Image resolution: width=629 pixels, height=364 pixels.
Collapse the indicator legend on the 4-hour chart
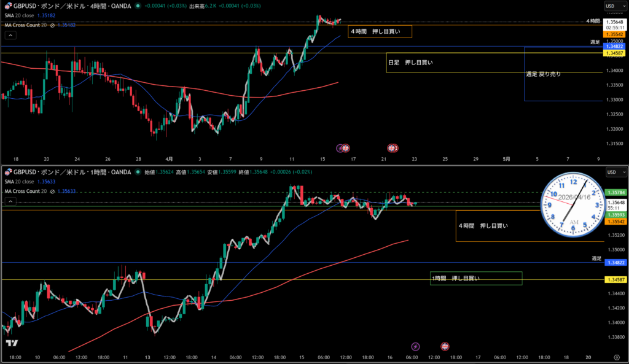click(x=9, y=36)
